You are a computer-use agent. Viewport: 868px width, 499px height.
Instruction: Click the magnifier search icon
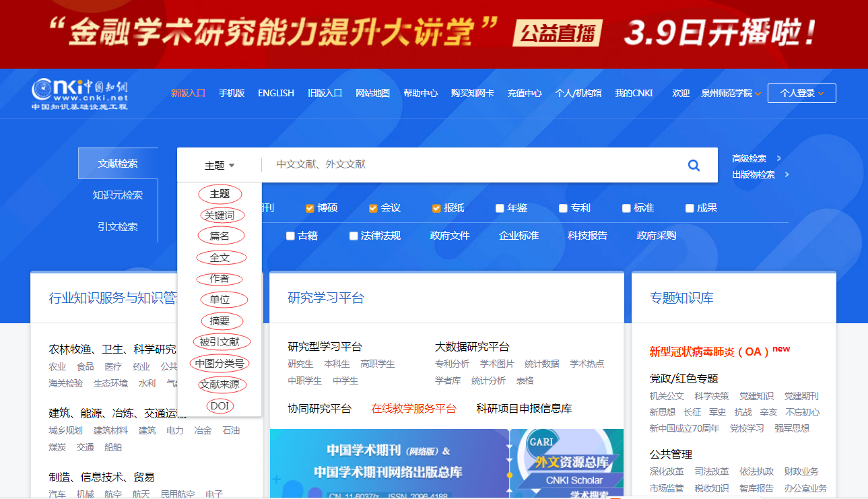694,165
